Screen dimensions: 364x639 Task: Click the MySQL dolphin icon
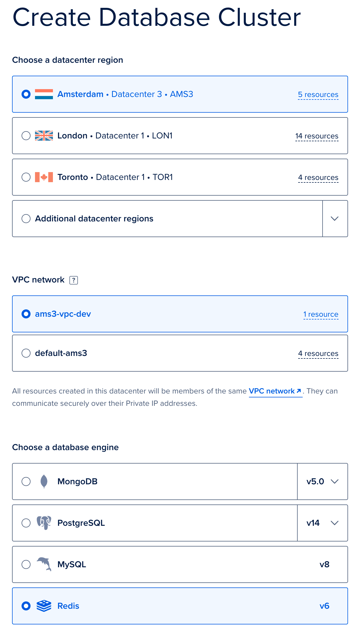point(44,564)
